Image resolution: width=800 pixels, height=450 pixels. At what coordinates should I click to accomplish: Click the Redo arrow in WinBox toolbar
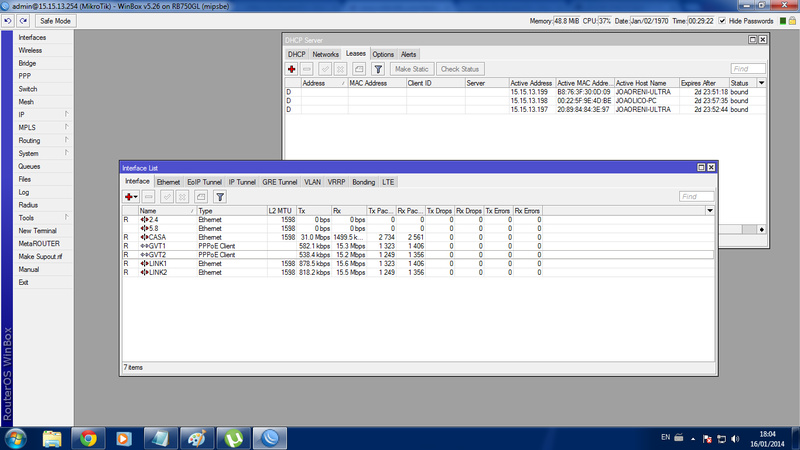[23, 21]
